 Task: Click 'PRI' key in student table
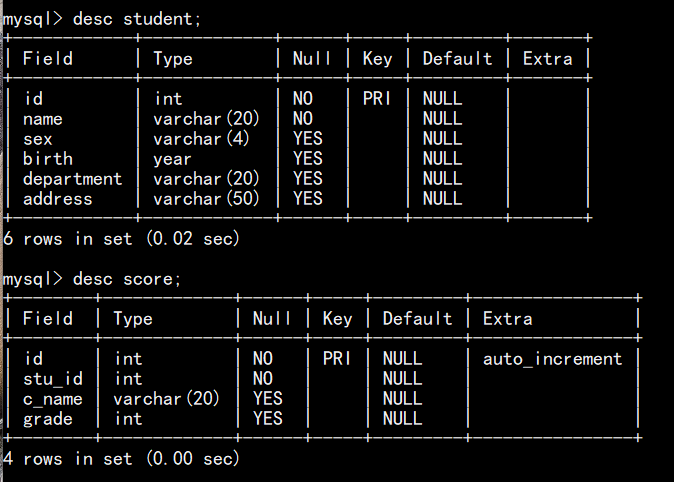377,99
